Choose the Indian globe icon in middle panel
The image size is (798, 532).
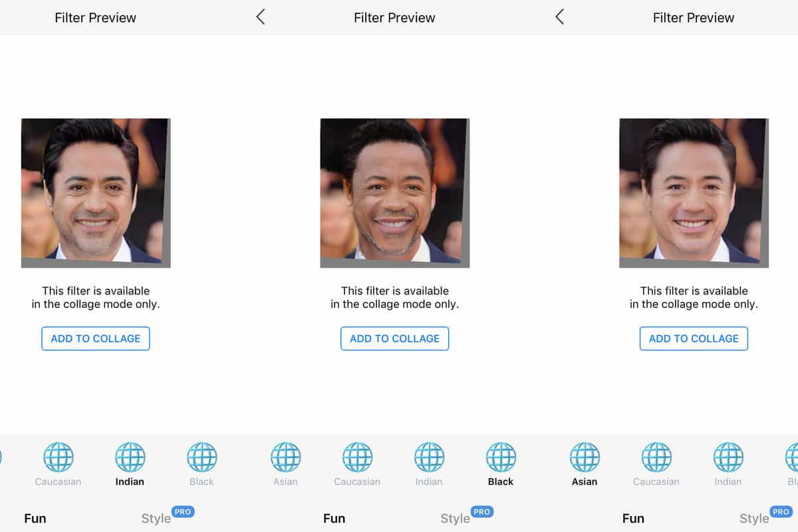tap(430, 457)
